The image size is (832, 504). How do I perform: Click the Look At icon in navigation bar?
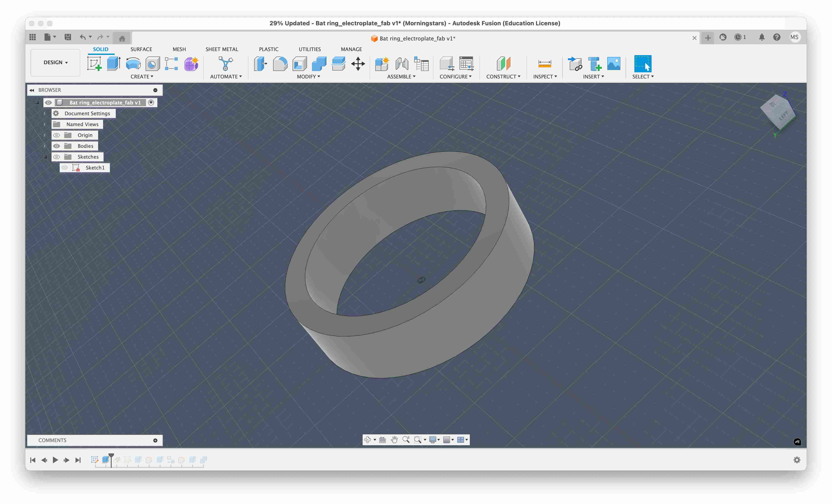pos(382,440)
